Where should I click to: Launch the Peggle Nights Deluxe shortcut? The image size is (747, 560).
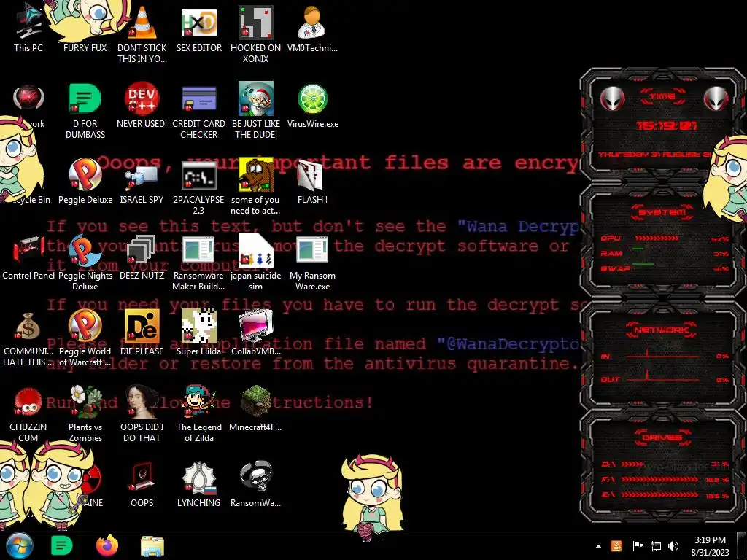coord(85,262)
